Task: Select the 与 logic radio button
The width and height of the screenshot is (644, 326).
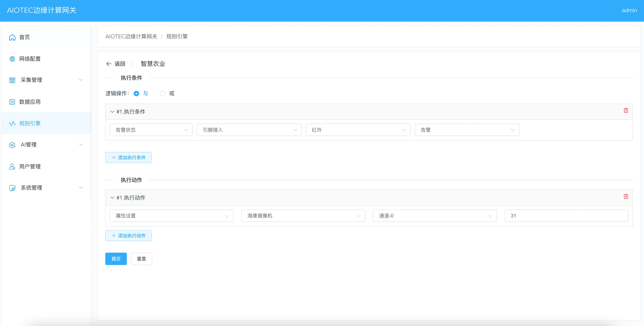Action: tap(136, 94)
